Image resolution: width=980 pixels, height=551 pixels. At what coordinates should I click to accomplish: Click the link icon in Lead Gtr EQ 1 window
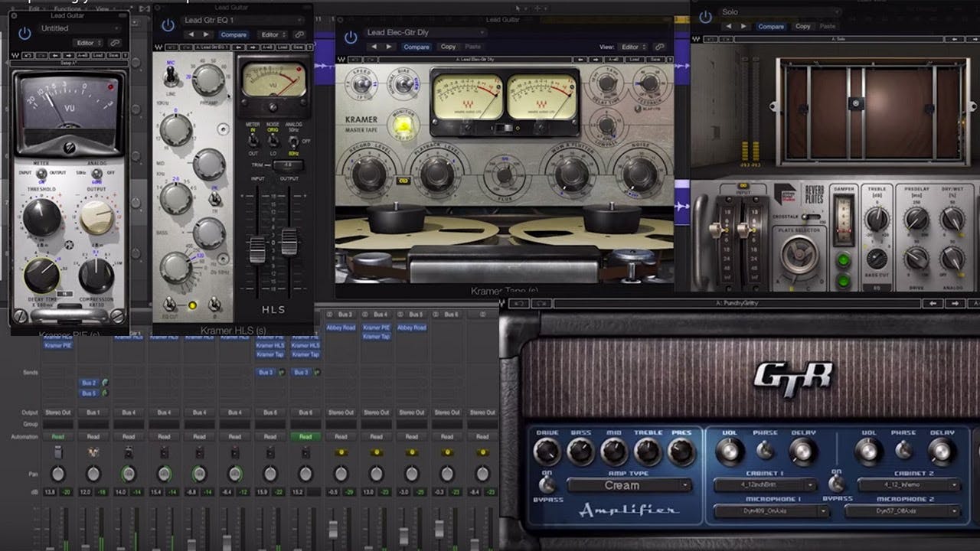click(x=299, y=34)
